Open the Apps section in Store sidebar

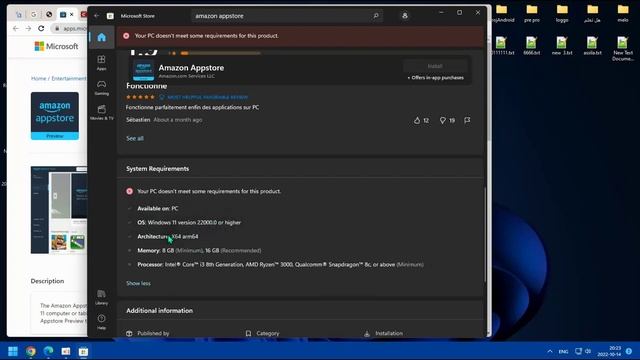click(x=102, y=63)
